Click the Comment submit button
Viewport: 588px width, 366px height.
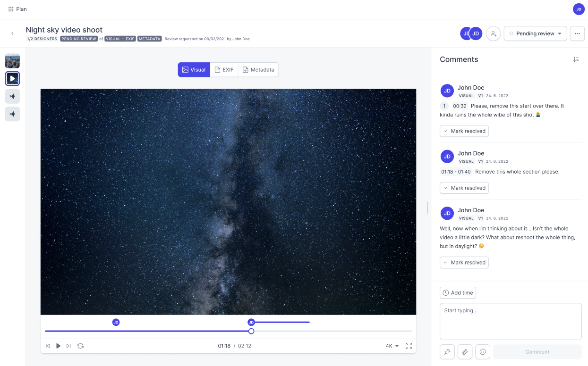point(537,352)
